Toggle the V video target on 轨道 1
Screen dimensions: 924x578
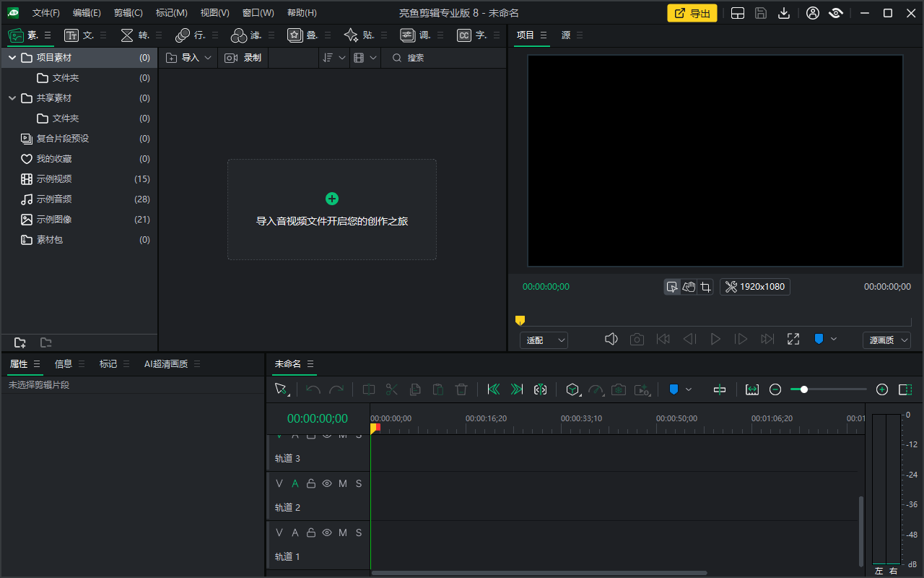pos(279,532)
